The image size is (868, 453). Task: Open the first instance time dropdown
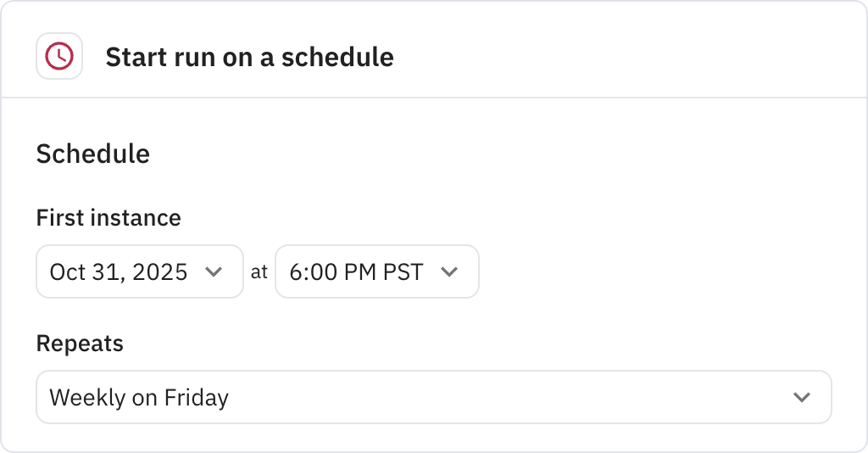pos(376,272)
